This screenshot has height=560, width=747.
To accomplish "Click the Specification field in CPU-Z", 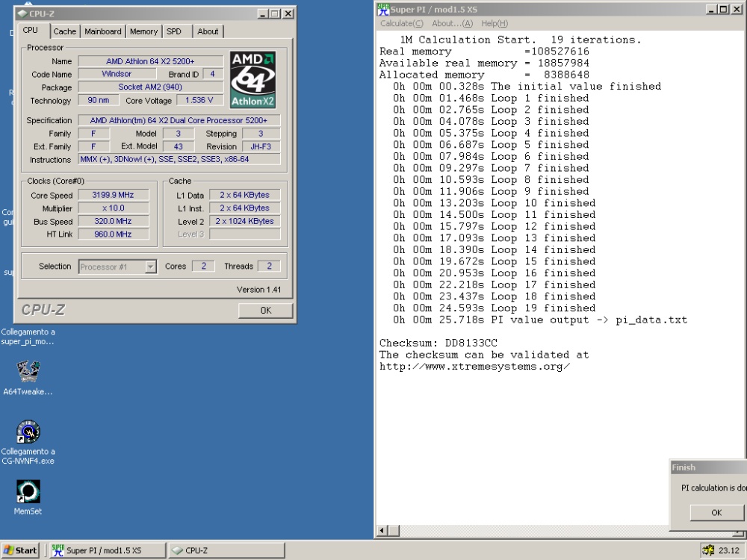I will pyautogui.click(x=179, y=120).
